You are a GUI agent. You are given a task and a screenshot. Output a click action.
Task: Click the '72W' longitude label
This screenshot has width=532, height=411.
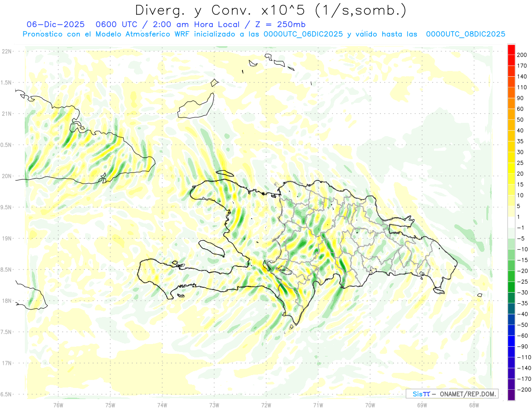tap(266, 405)
